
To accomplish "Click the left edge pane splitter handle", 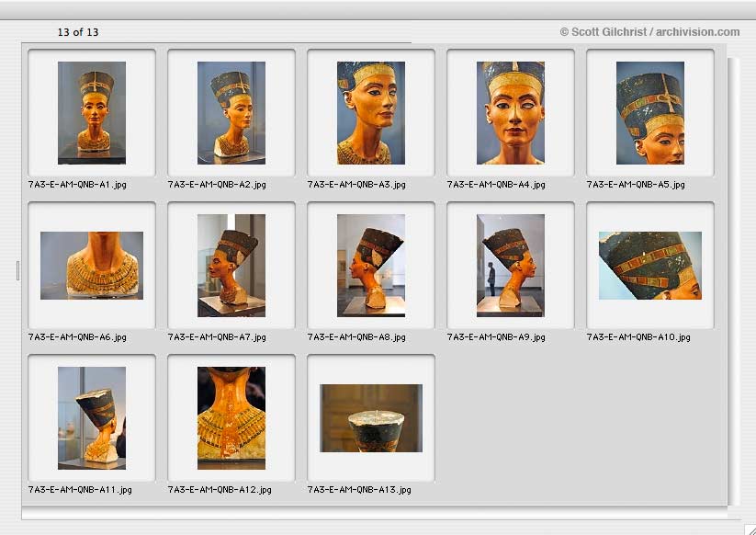I will [x=17, y=270].
